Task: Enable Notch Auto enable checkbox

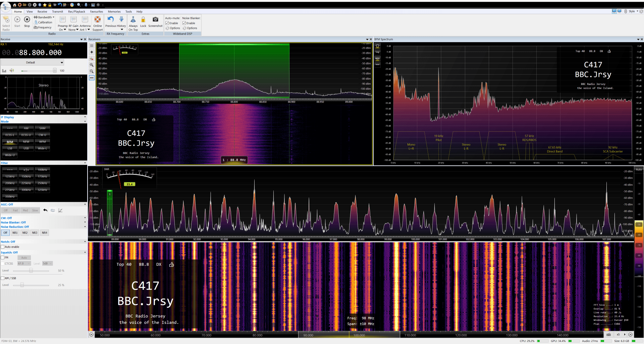Action: (x=3, y=247)
